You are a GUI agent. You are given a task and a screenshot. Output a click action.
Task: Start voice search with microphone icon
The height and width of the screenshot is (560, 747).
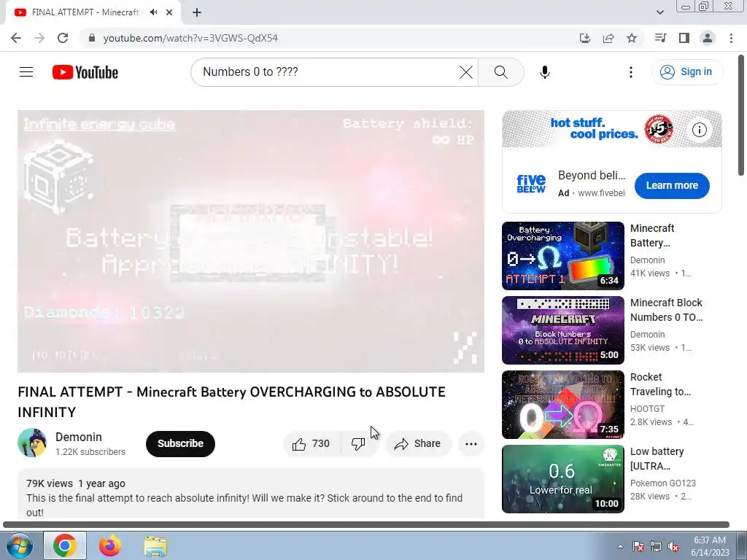544,72
